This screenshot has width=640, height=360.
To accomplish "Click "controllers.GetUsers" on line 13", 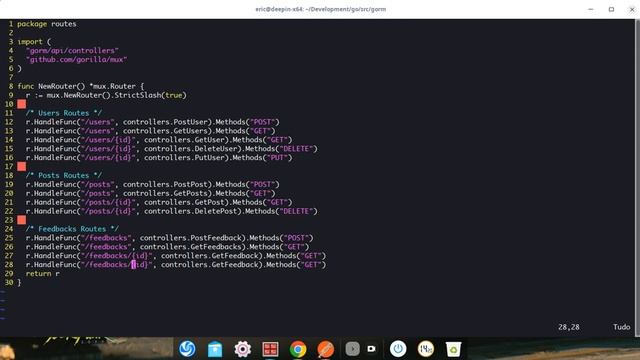I will [x=165, y=131].
